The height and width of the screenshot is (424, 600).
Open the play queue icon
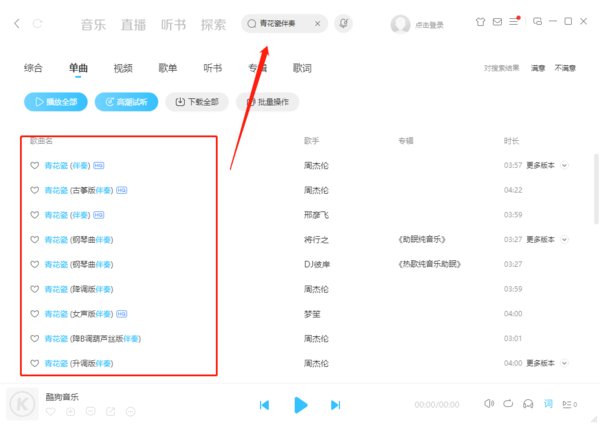click(569, 404)
